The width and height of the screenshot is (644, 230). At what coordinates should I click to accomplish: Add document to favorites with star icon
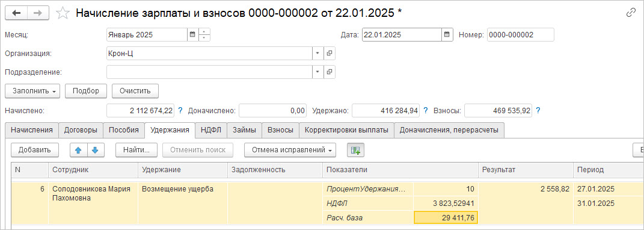click(63, 13)
